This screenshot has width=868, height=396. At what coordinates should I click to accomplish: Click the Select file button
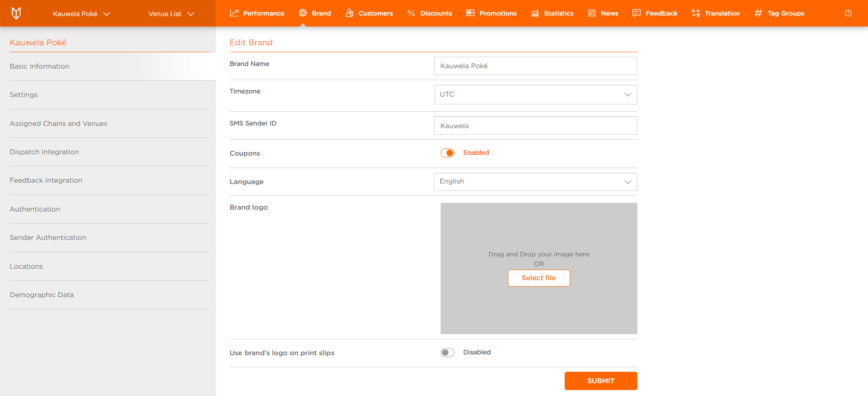(539, 278)
